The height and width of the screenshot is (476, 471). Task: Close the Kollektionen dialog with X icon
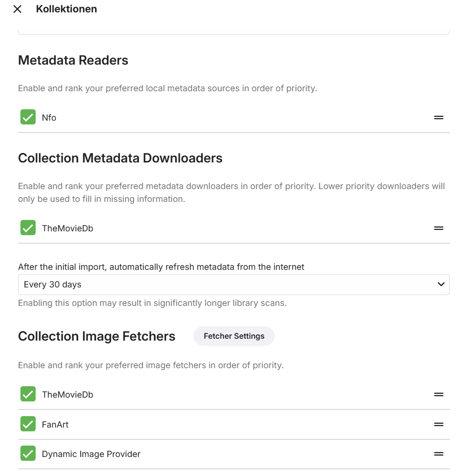click(18, 9)
